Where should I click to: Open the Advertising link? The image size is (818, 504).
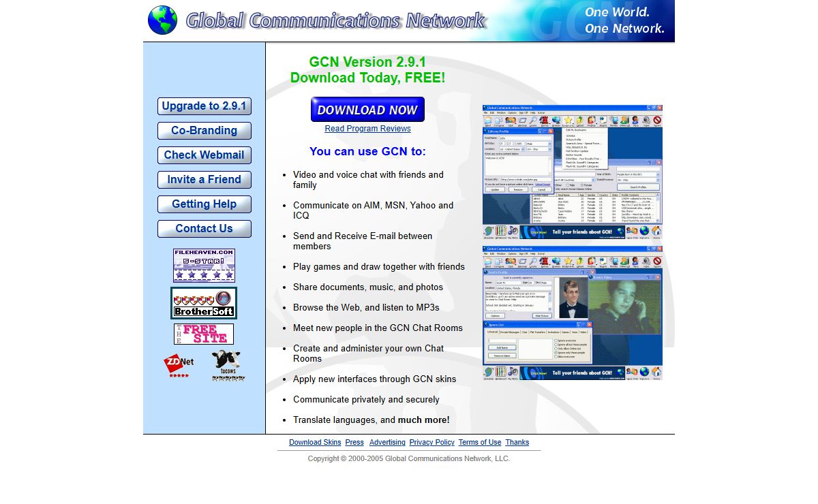(387, 443)
